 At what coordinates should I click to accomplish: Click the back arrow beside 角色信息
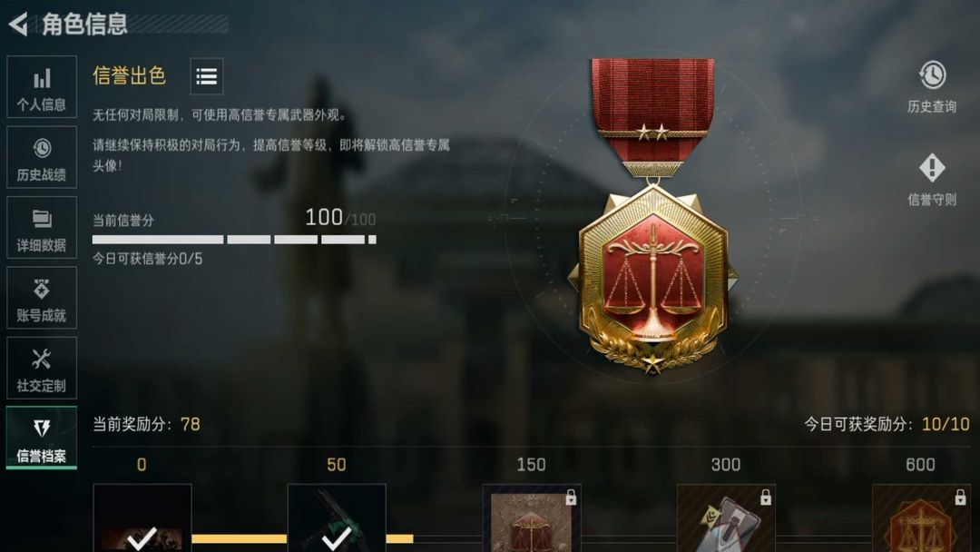coord(18,25)
